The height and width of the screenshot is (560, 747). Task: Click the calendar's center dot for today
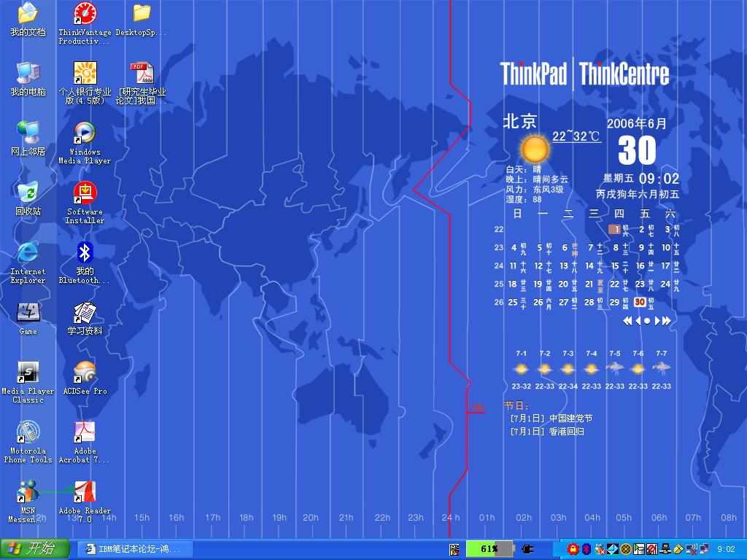coord(647,321)
